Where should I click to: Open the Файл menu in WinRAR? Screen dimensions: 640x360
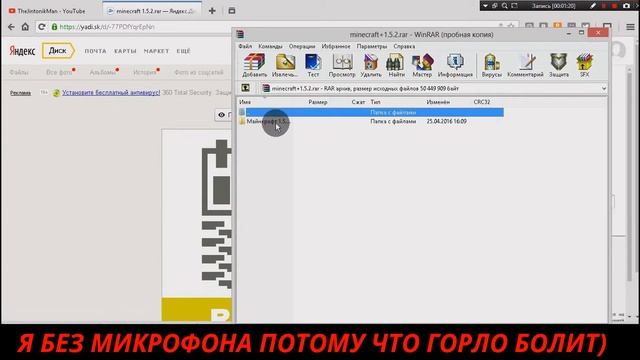pos(245,47)
